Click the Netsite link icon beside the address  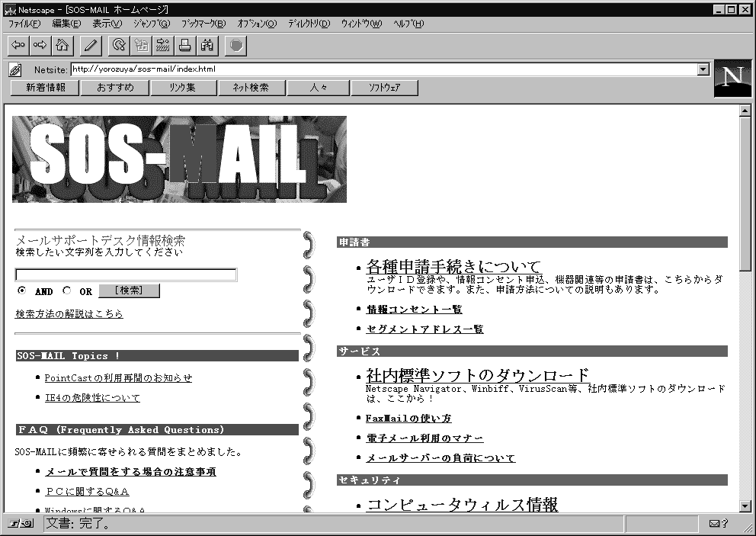point(15,70)
